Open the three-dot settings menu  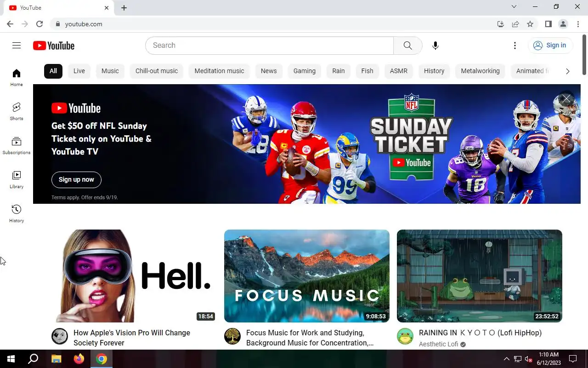click(515, 46)
